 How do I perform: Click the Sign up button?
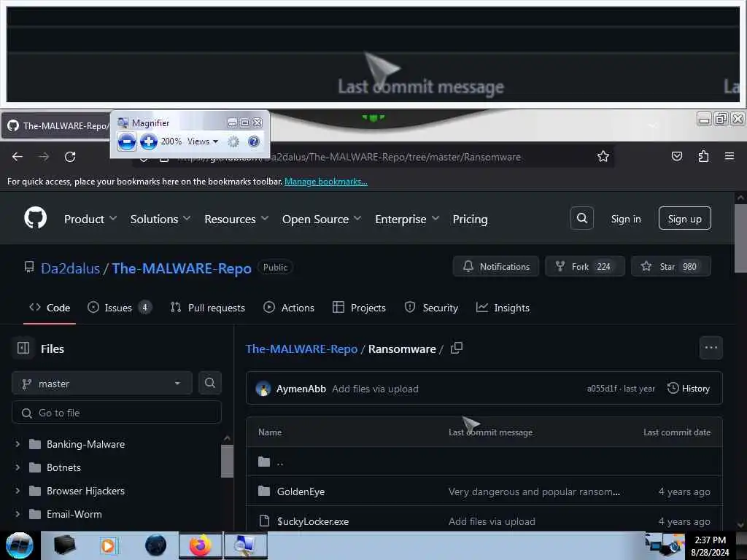(x=684, y=219)
